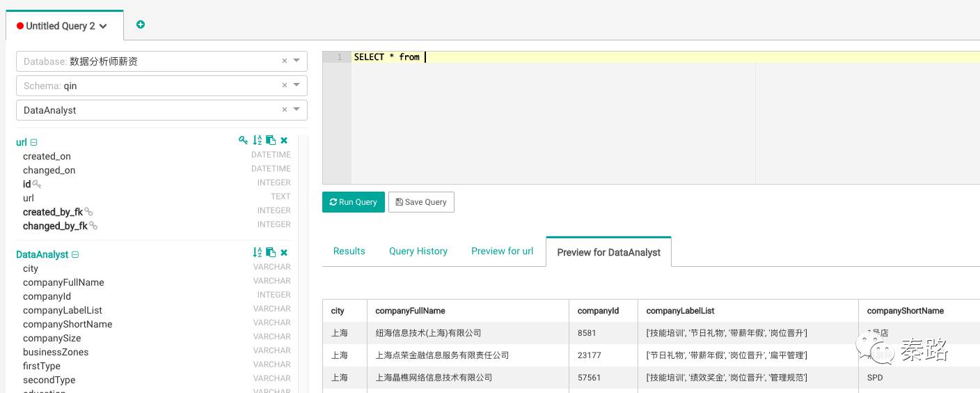Show keys and indexes for url table
The image size is (980, 393).
click(x=243, y=140)
